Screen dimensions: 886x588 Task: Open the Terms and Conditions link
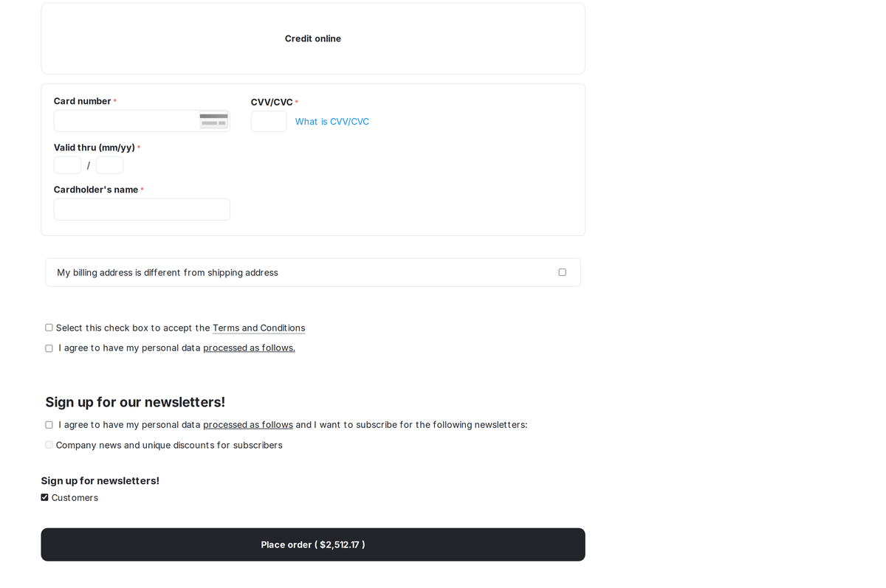(258, 328)
